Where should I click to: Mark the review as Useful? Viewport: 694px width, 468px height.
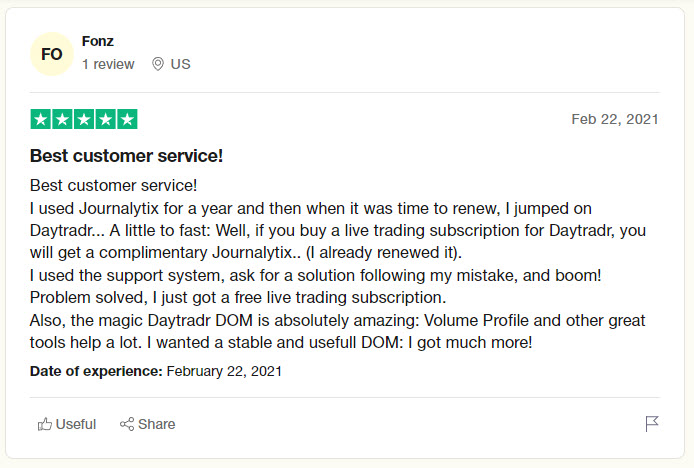point(67,424)
